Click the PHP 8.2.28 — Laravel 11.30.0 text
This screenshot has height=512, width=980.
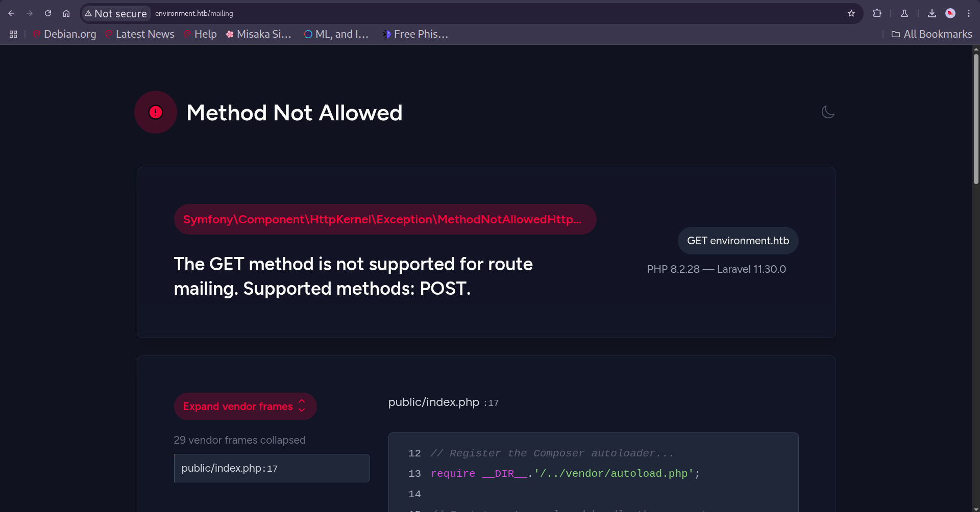tap(717, 269)
